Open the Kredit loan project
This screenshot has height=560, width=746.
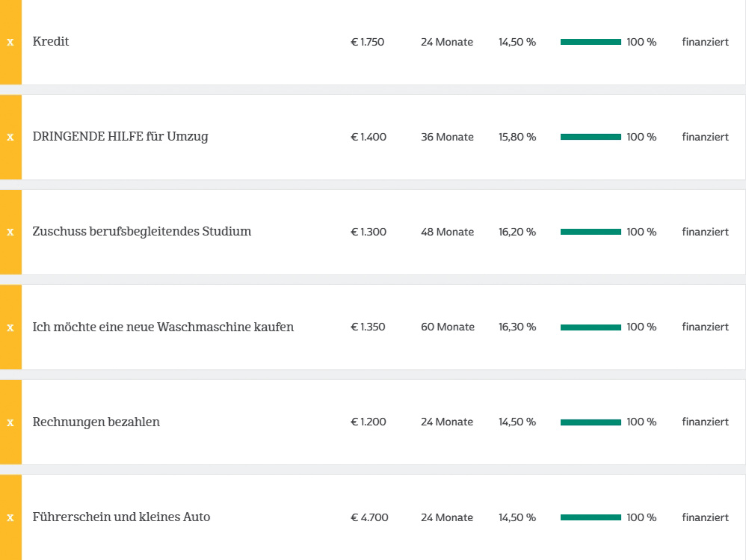(x=51, y=42)
